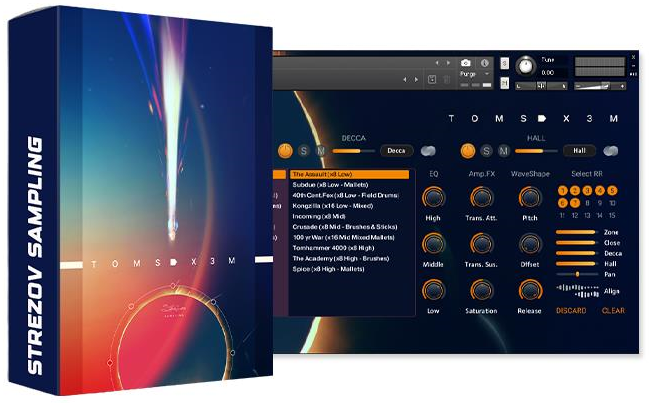Viewport: 649px width, 403px height.
Task: Click the Trans. Att. knob
Action: (481, 197)
